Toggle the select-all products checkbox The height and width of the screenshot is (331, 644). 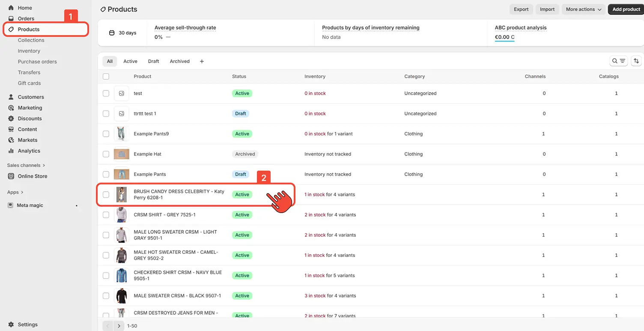point(106,76)
